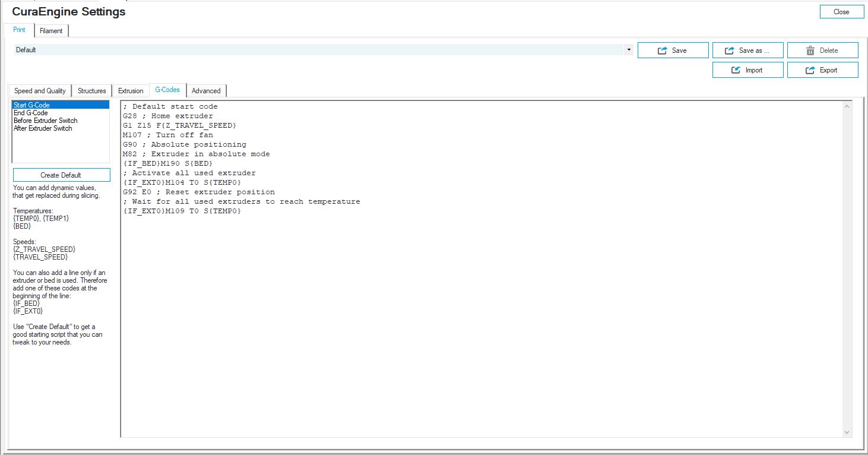This screenshot has height=455, width=868.
Task: Click the Save button
Action: click(x=673, y=50)
